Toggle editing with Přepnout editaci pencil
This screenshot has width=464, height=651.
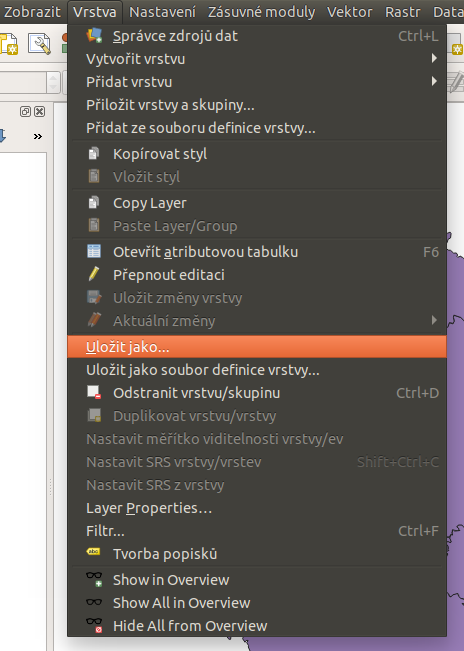click(x=257, y=275)
